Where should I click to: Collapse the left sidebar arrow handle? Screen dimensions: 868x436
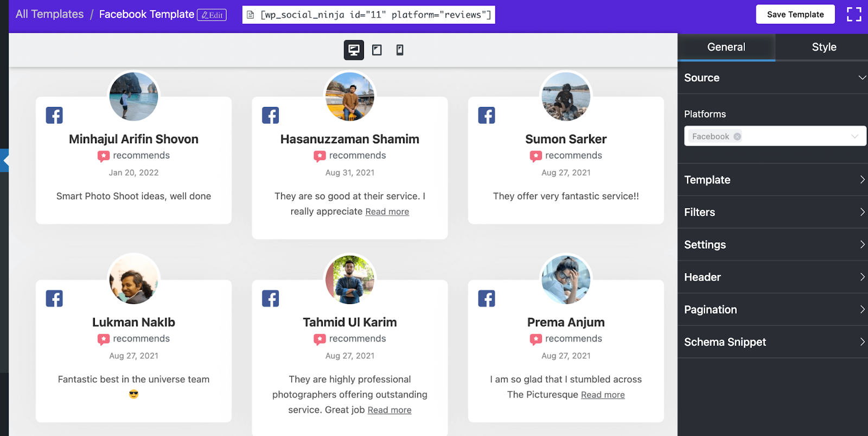[x=4, y=160]
